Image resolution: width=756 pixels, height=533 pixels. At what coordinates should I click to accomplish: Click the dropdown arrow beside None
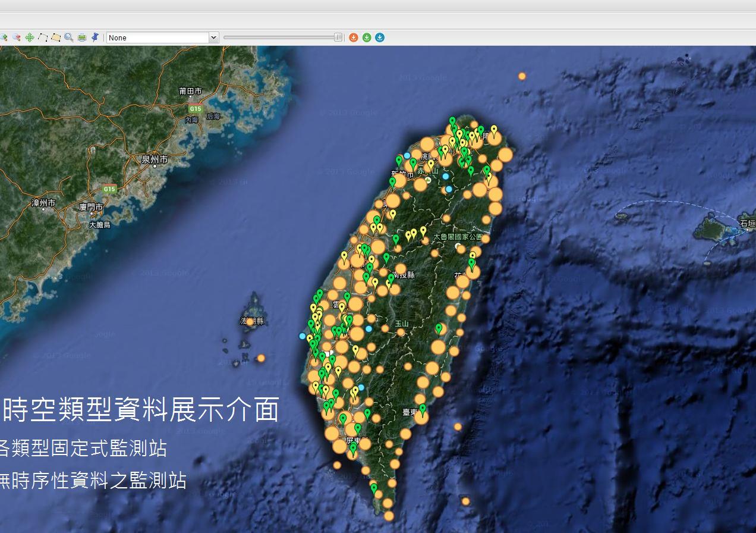(x=213, y=37)
